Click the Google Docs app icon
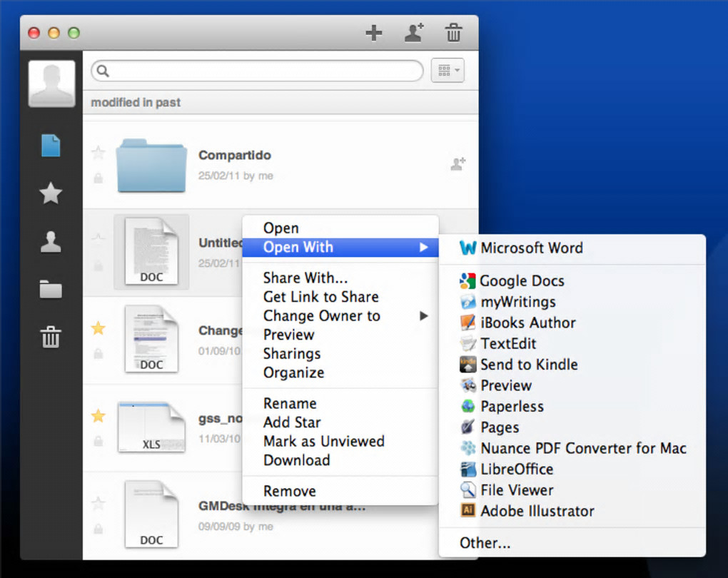 (x=467, y=281)
